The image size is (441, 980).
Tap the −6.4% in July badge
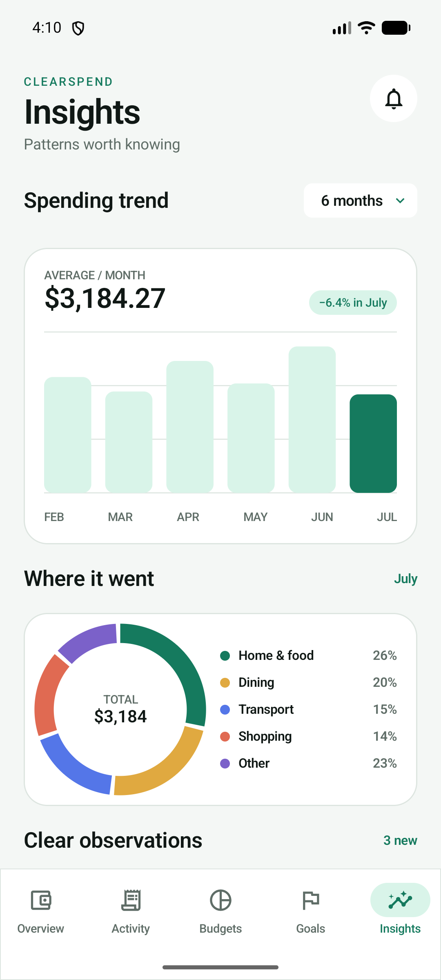[353, 303]
